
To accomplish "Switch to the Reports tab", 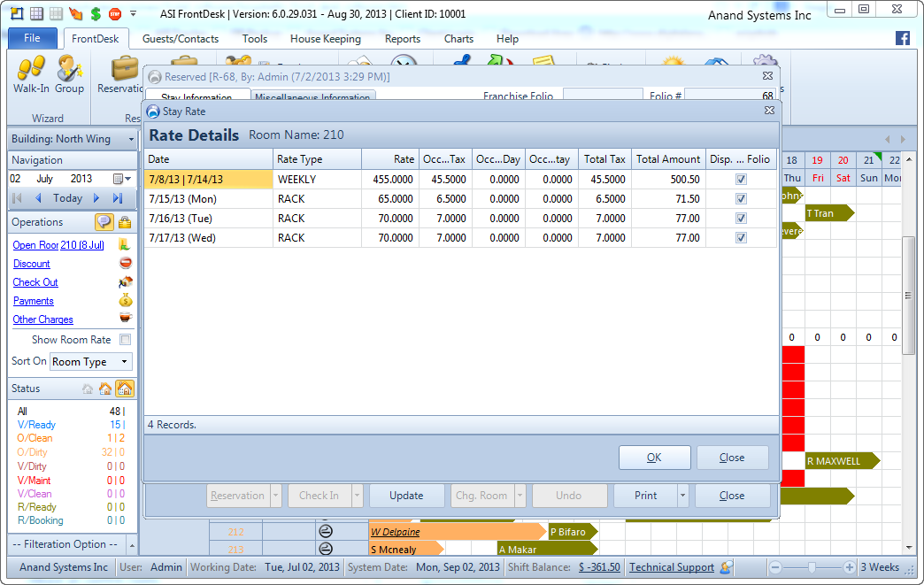I will click(403, 39).
